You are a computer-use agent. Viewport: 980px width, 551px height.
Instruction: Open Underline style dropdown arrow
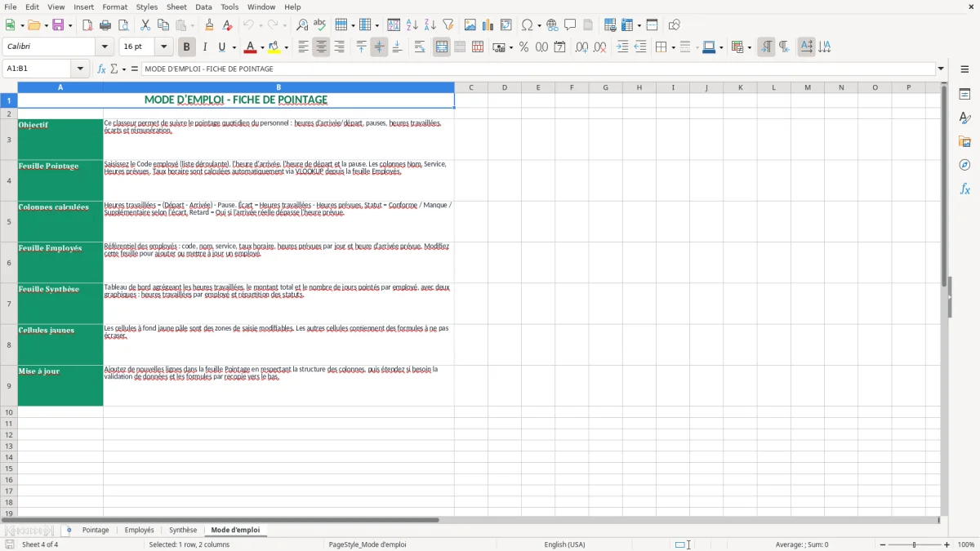click(234, 47)
